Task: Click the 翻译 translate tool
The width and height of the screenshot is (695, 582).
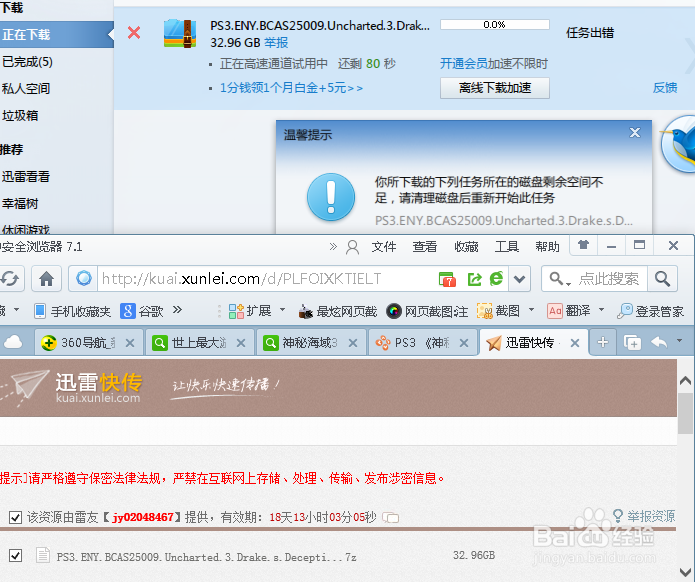Action: 569,311
